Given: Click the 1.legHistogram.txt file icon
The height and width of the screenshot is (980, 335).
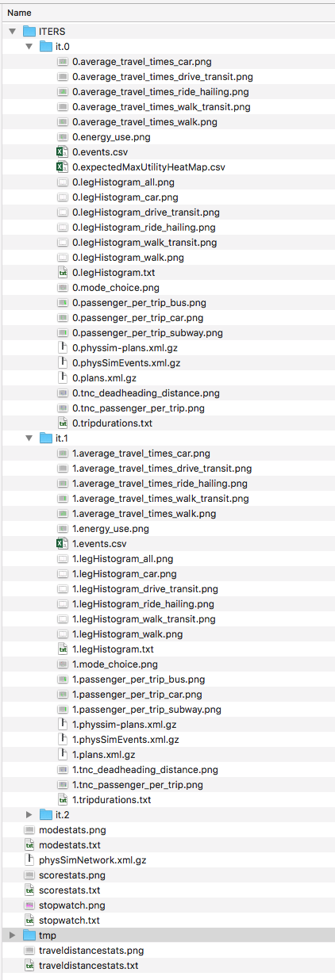Looking at the screenshot, I should [x=63, y=649].
